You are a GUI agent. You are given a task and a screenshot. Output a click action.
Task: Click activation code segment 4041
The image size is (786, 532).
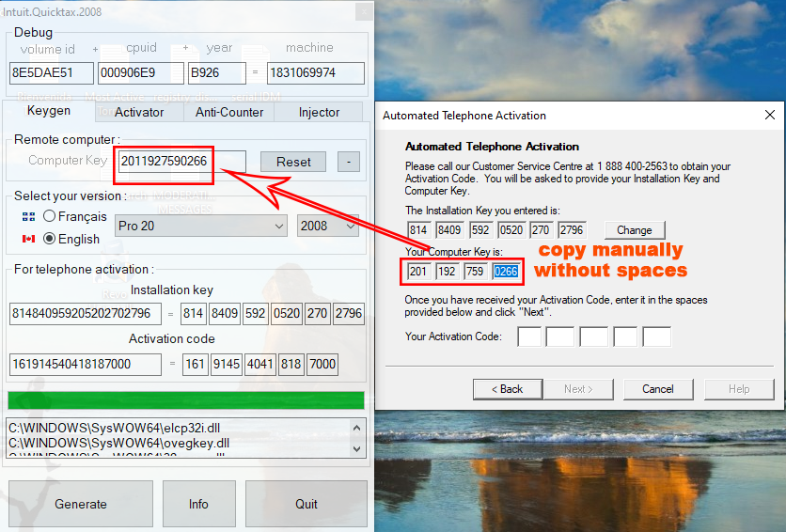tap(259, 364)
